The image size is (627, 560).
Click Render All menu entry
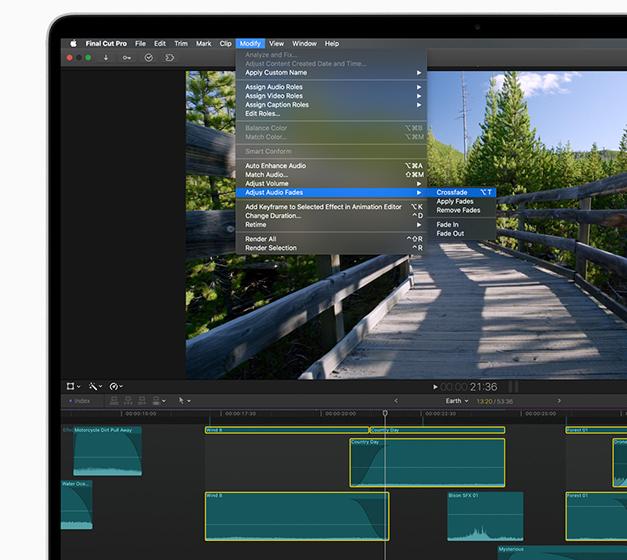[261, 239]
